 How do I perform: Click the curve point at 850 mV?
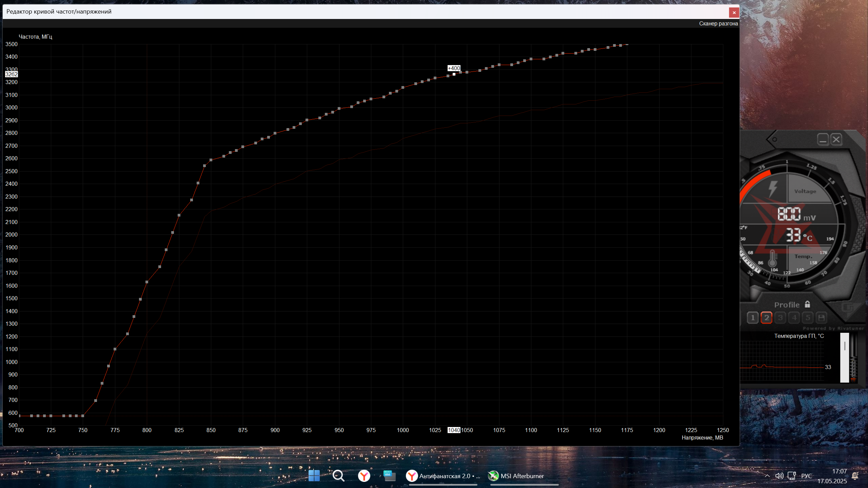211,160
